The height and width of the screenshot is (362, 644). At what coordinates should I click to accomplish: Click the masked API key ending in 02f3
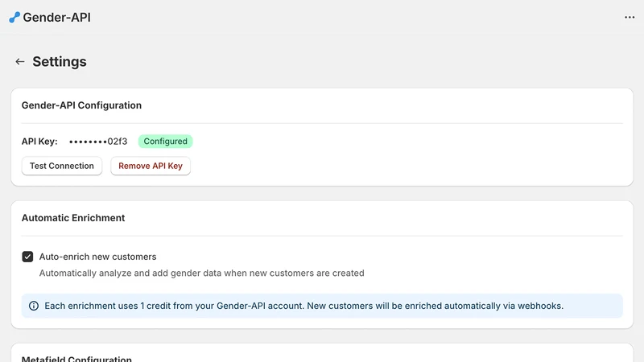pos(98,142)
